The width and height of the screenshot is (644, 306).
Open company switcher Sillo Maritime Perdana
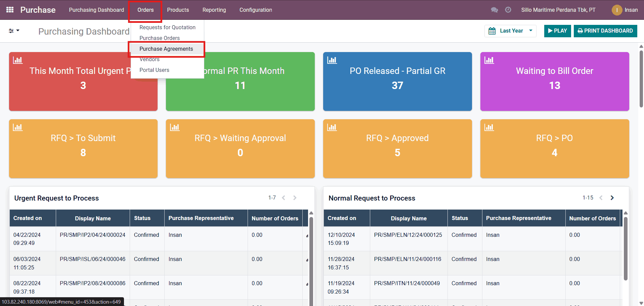pyautogui.click(x=558, y=10)
